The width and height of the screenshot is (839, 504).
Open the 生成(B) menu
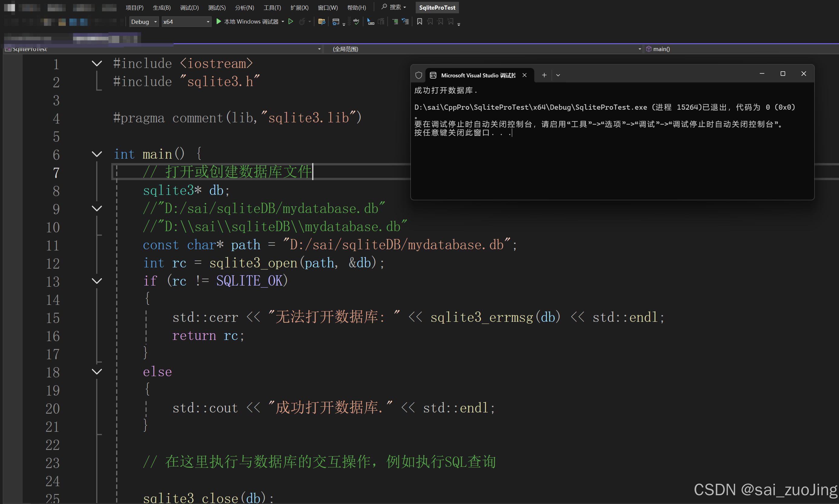point(162,8)
